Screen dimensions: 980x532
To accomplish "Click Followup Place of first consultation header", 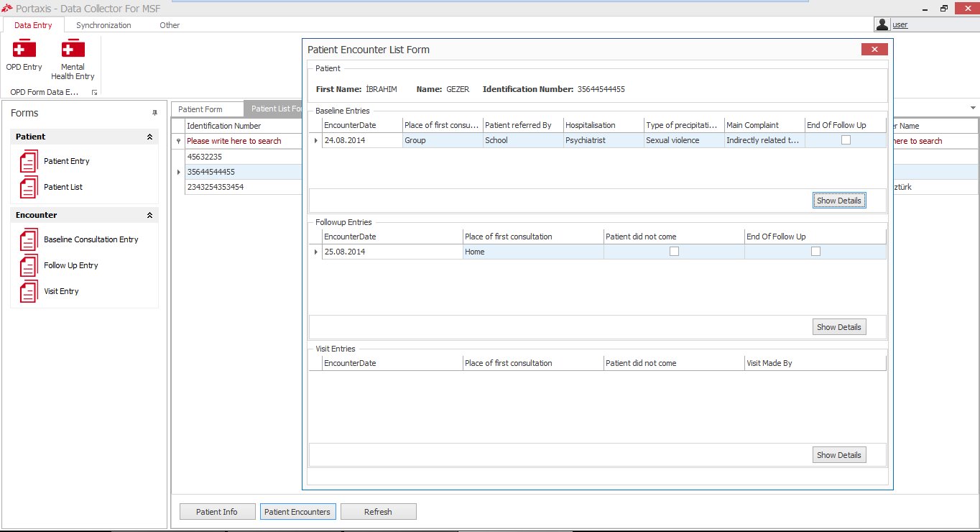I will (533, 237).
